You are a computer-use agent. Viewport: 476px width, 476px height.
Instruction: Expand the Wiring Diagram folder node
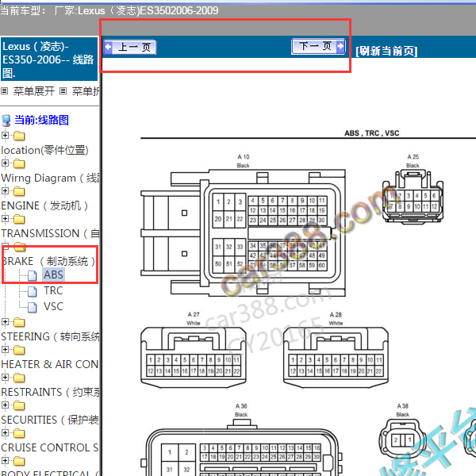click(5, 163)
